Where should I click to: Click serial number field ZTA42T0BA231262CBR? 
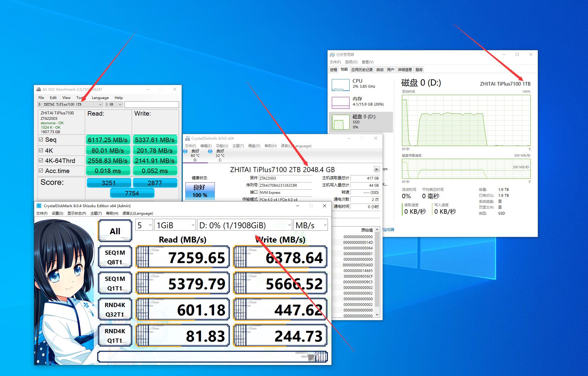pos(285,185)
